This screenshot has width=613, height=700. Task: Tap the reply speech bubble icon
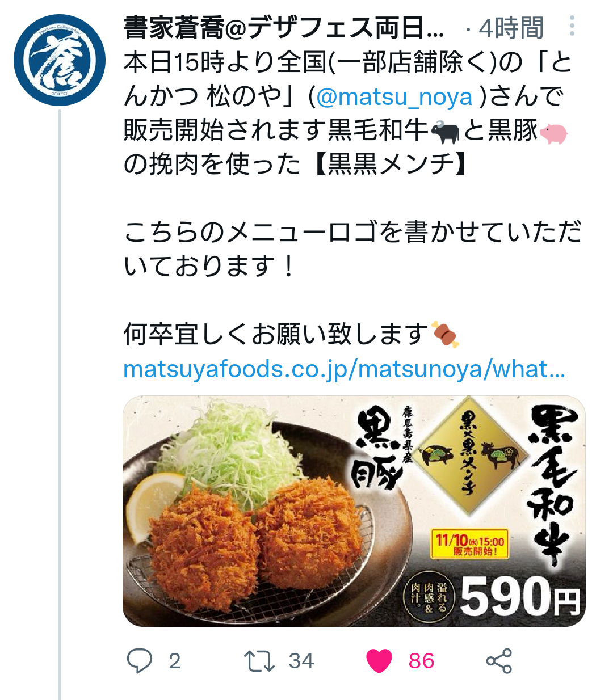coord(139,661)
